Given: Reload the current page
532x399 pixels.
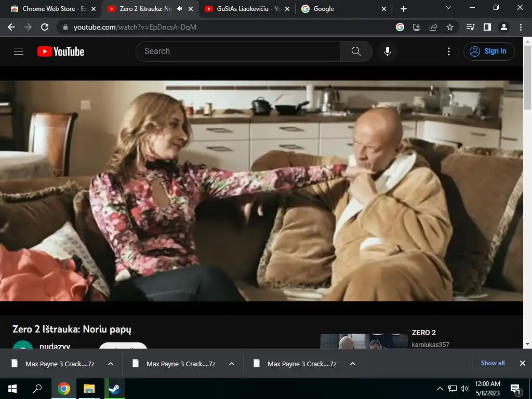Looking at the screenshot, I should pos(45,27).
